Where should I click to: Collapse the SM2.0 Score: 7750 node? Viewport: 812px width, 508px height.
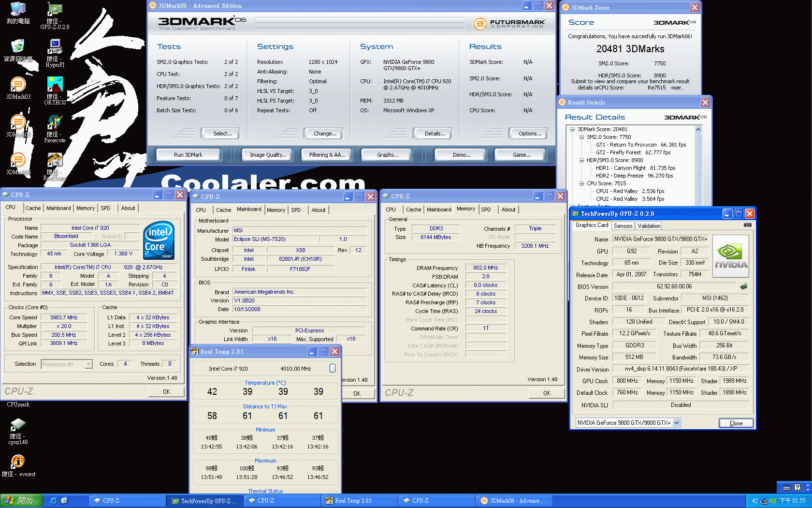(x=582, y=137)
